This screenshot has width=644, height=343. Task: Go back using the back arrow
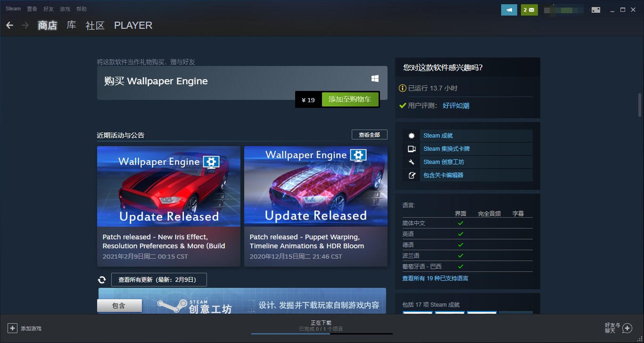click(10, 25)
